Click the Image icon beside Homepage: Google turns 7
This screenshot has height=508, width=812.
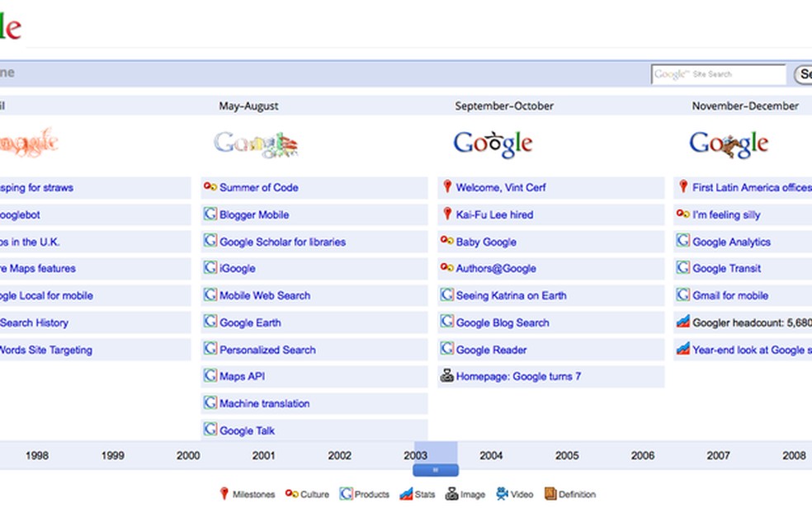[x=446, y=376]
